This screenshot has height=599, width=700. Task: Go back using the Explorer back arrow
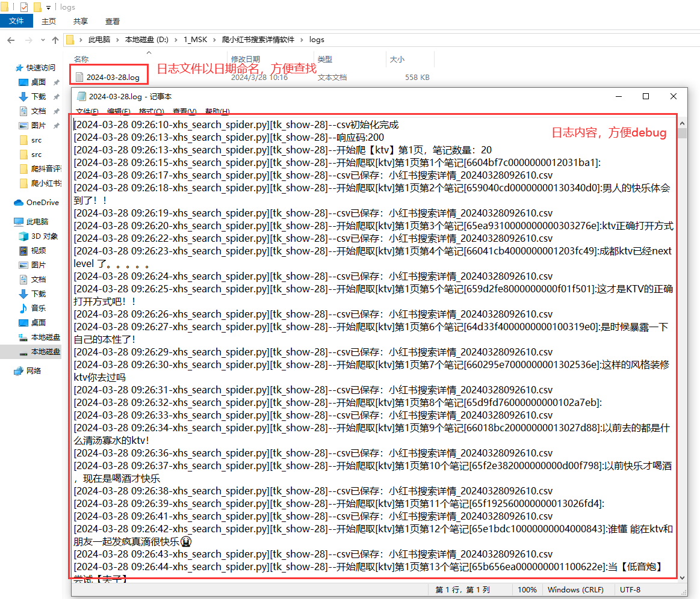click(x=11, y=40)
